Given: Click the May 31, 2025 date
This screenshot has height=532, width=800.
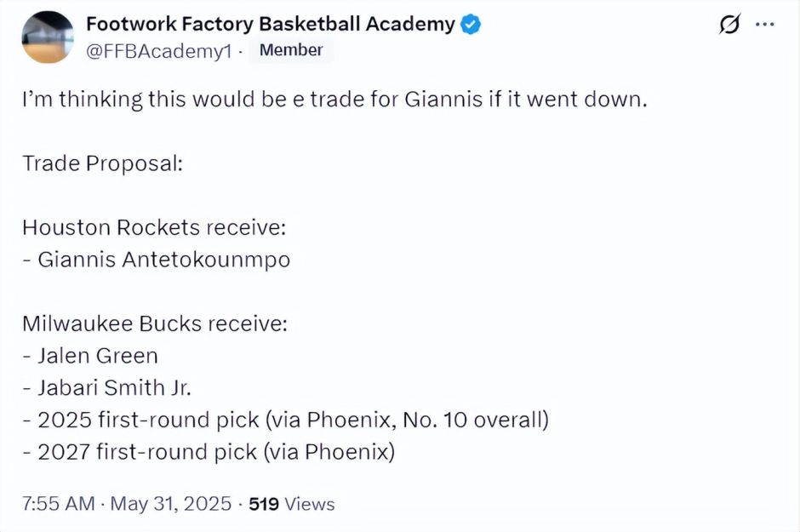Looking at the screenshot, I should click(x=169, y=504).
